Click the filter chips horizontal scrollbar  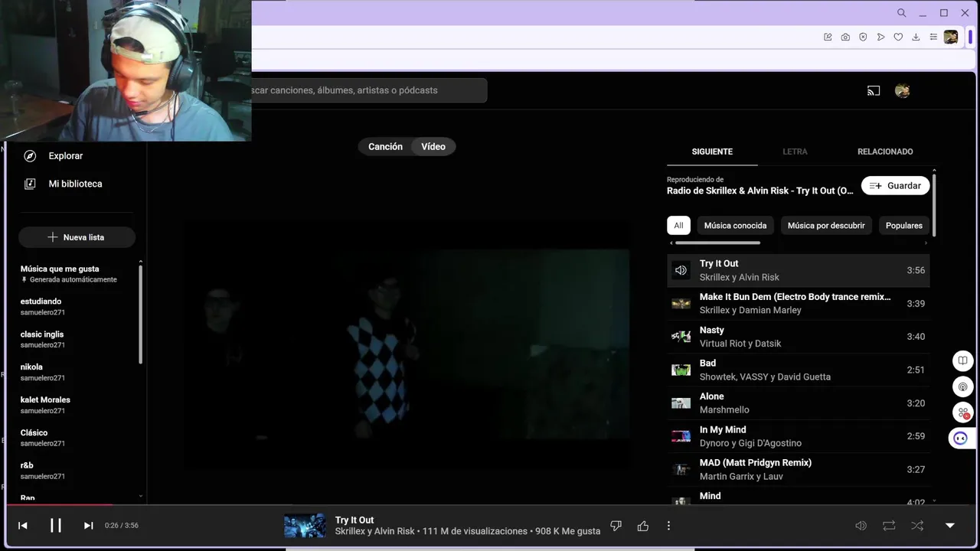[x=717, y=243]
